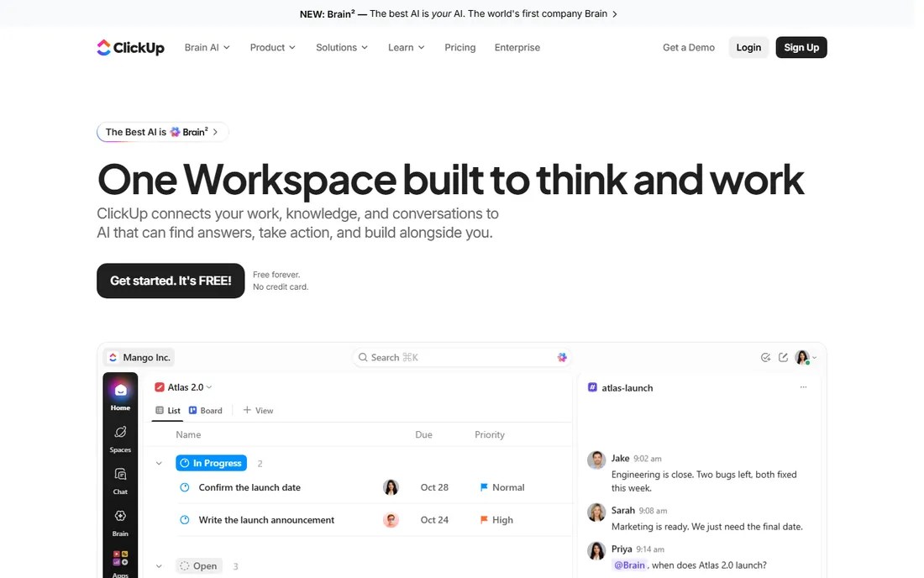Click the checkmark icon beside the user avatar
Image resolution: width=924 pixels, height=578 pixels.
765,357
